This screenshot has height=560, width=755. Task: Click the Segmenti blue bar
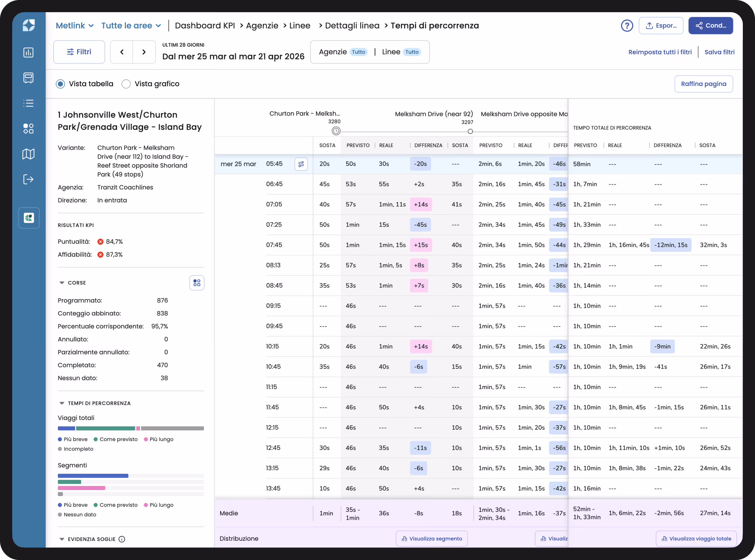coord(93,475)
